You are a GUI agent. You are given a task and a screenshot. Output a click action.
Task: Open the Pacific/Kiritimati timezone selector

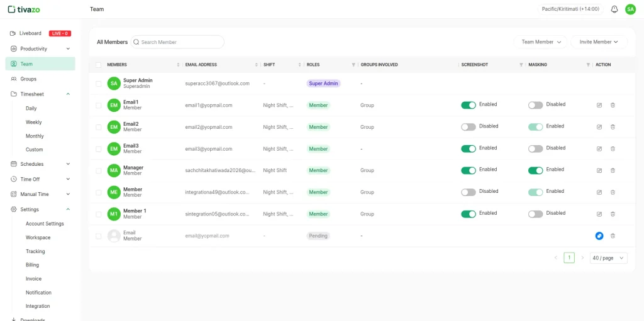tap(570, 9)
